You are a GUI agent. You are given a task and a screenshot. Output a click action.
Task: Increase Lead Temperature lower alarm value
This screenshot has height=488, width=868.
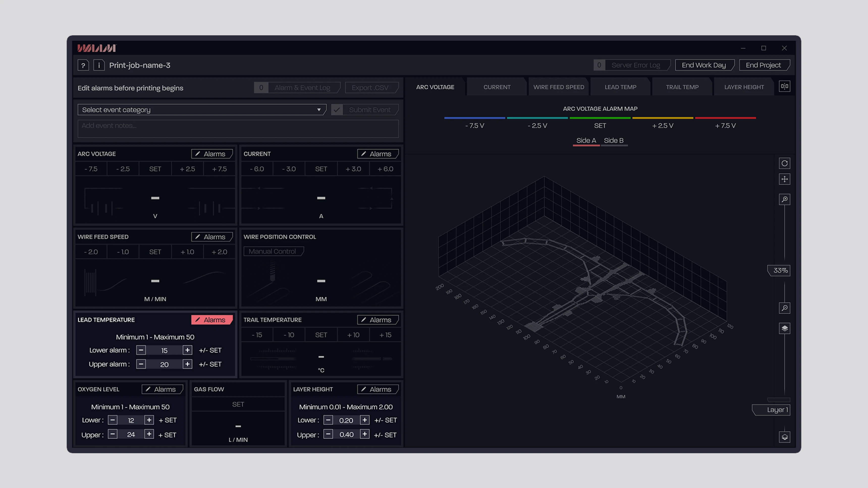187,350
